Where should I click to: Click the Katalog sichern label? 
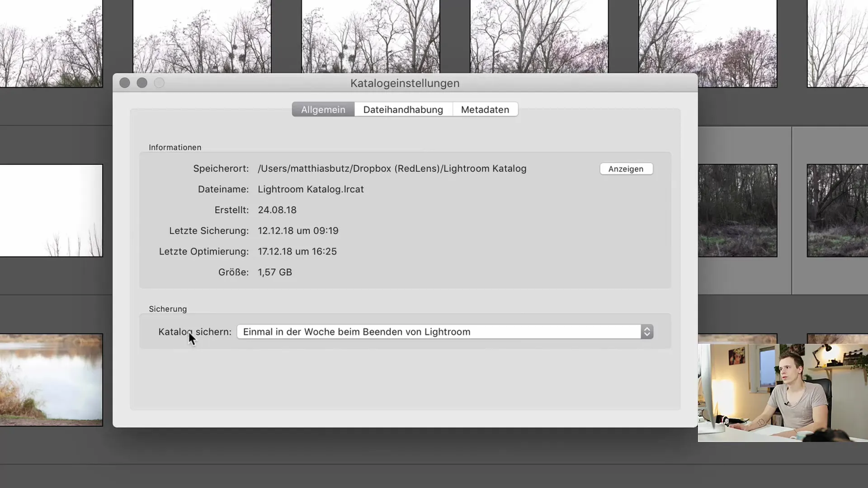click(x=195, y=332)
